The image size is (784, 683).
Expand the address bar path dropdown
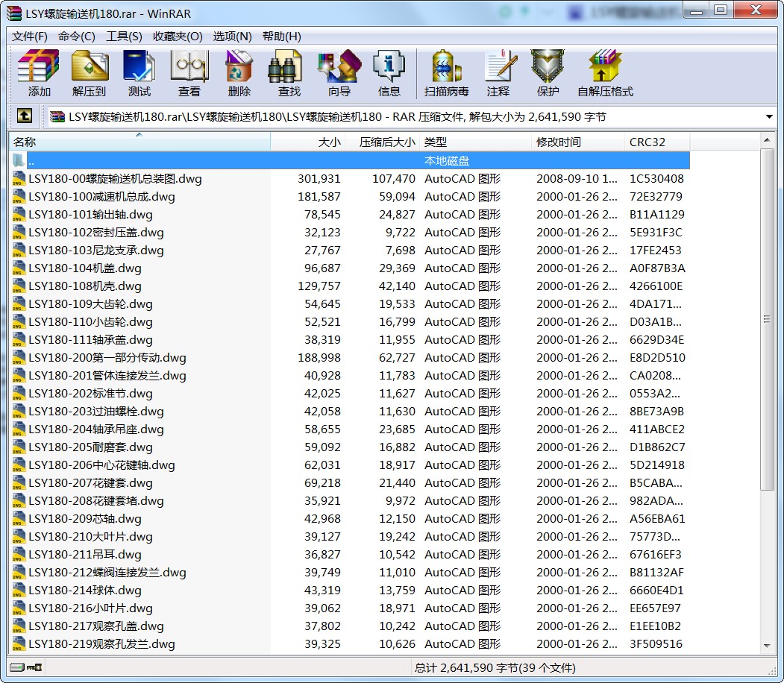click(x=769, y=117)
